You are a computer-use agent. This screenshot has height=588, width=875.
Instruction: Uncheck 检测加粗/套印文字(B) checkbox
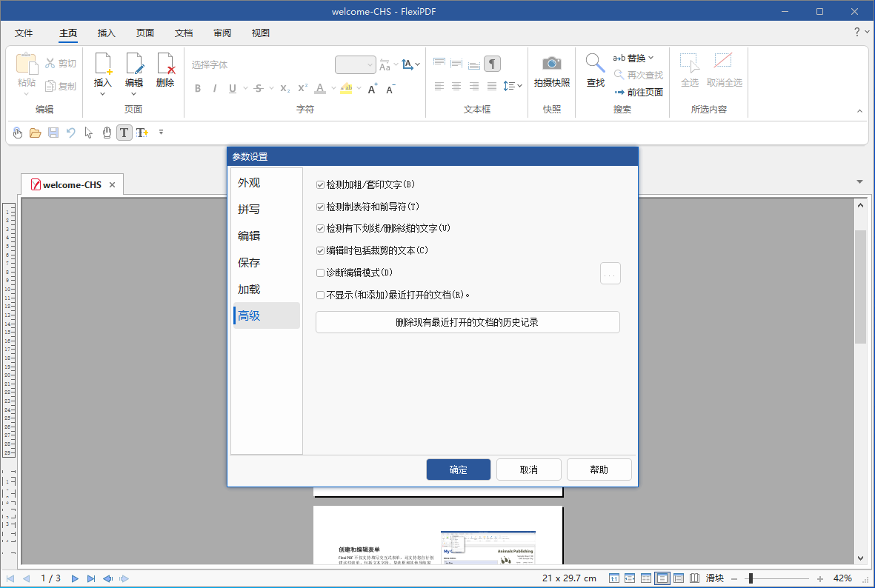click(320, 184)
